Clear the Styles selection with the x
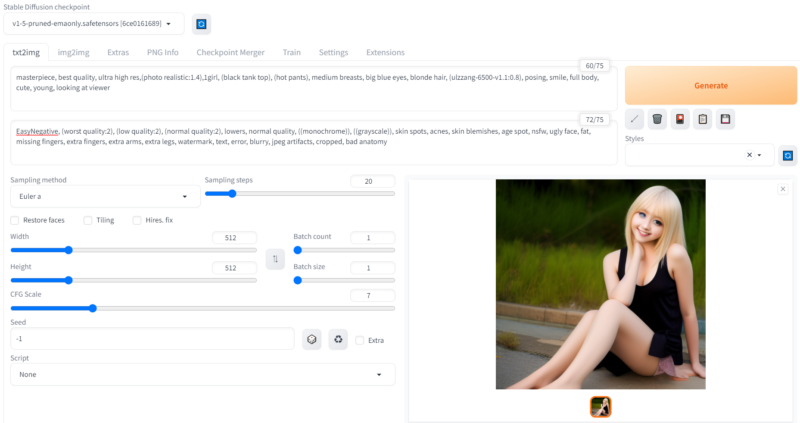The width and height of the screenshot is (800, 423). [x=749, y=155]
